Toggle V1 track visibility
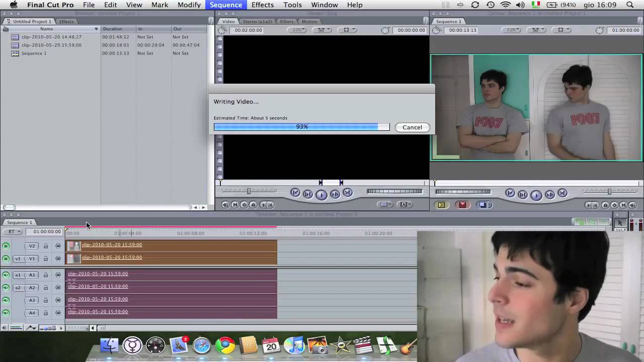The height and width of the screenshot is (362, 644). click(6, 258)
